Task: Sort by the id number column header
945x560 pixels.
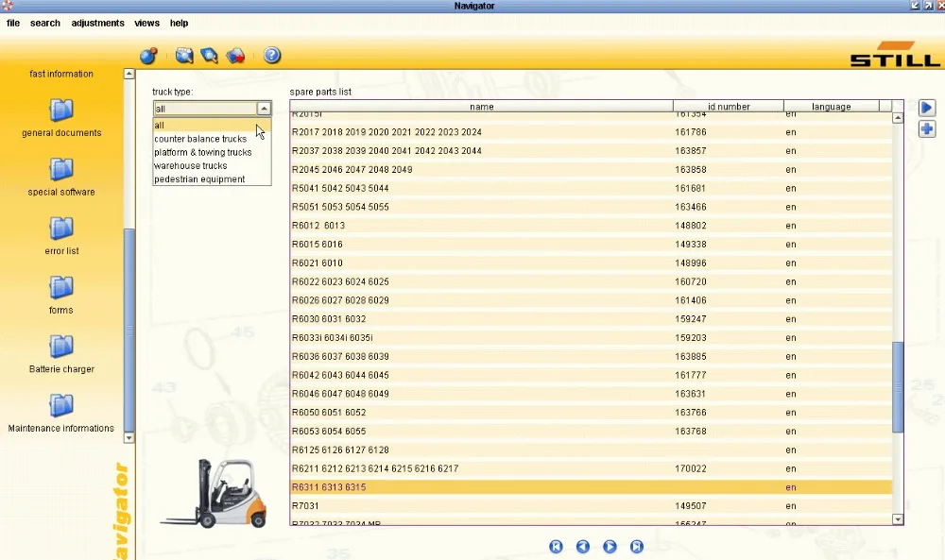Action: tap(728, 107)
